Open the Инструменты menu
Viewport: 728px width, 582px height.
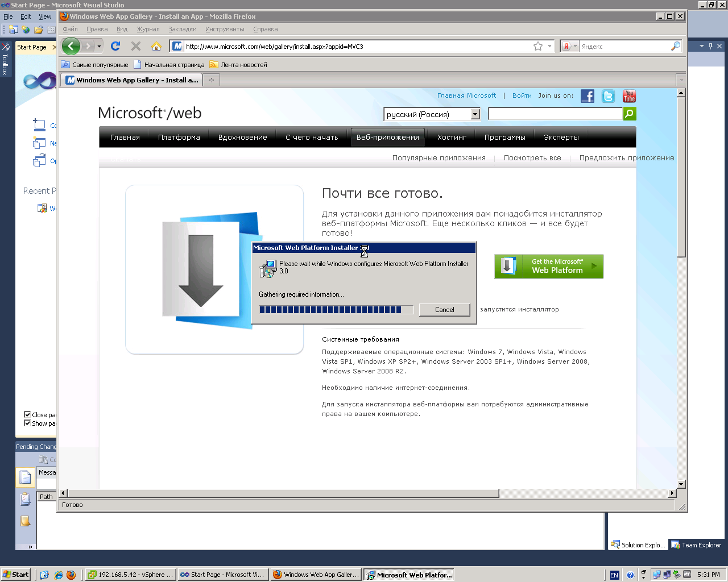225,29
